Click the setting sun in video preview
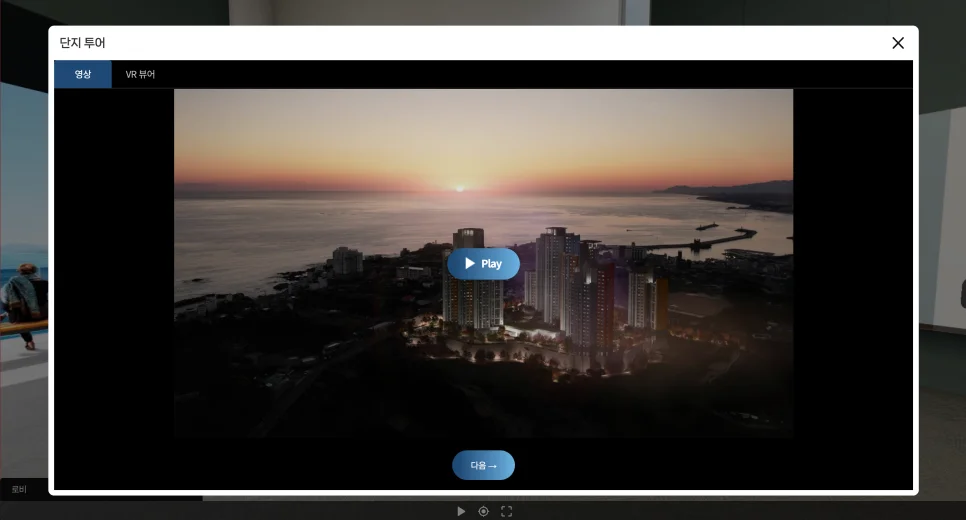This screenshot has width=966, height=520. pyautogui.click(x=459, y=187)
